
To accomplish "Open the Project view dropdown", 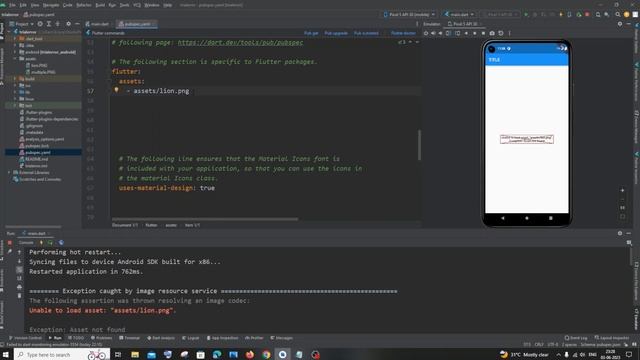I will tap(21, 24).
